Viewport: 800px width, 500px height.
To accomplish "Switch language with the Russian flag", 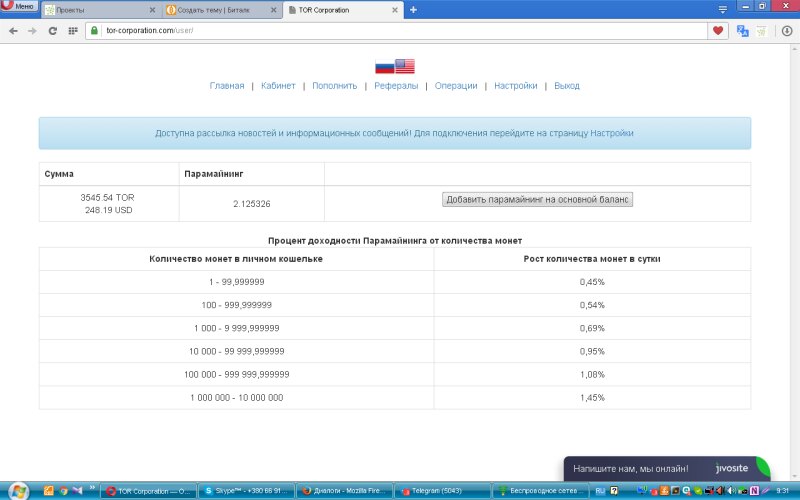I will click(x=384, y=67).
